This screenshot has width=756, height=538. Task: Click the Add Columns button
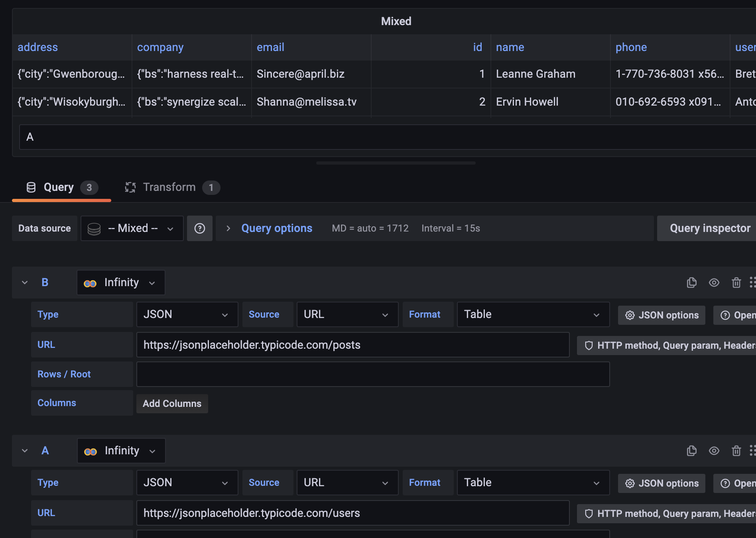pos(172,403)
